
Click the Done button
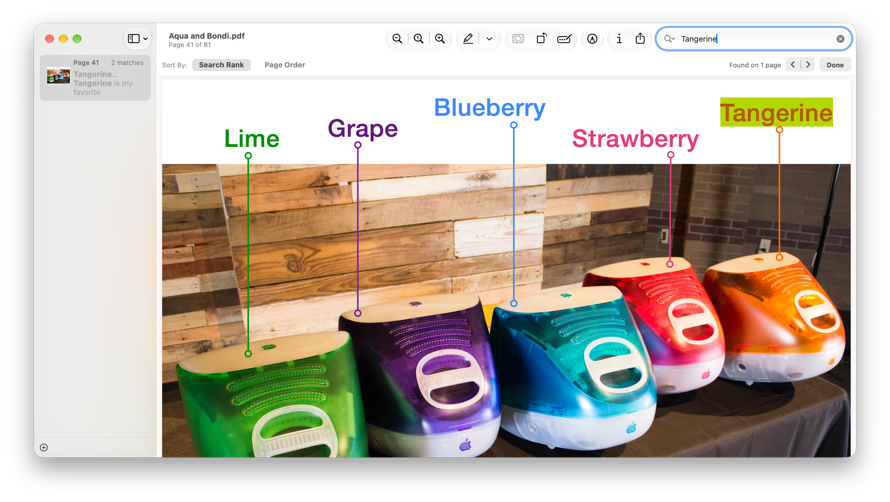coord(835,65)
